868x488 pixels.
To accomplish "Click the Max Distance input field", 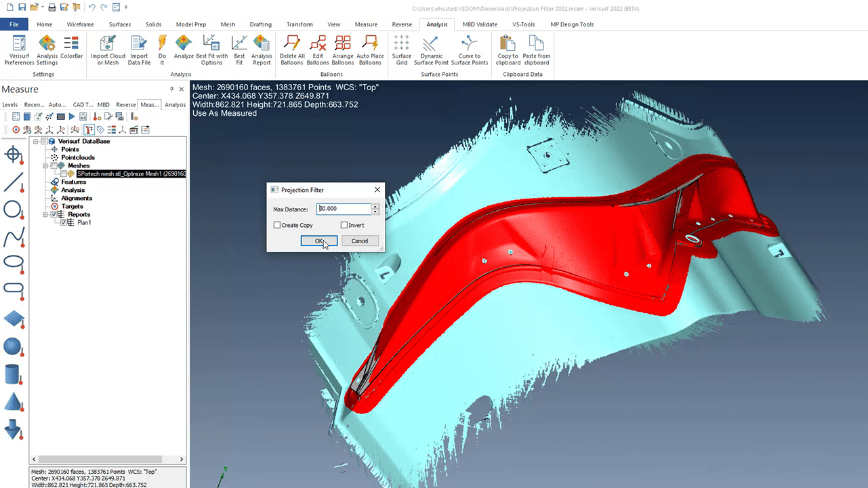I will (344, 209).
